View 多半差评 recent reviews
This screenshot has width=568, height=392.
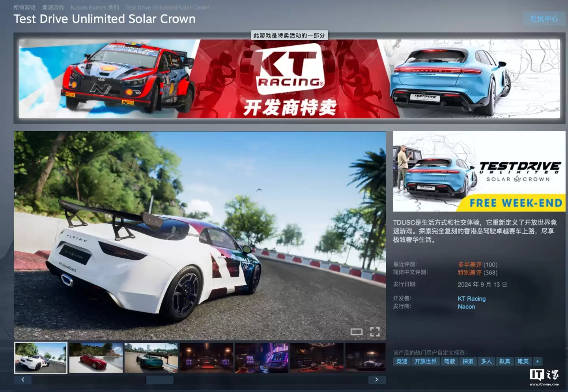click(469, 264)
